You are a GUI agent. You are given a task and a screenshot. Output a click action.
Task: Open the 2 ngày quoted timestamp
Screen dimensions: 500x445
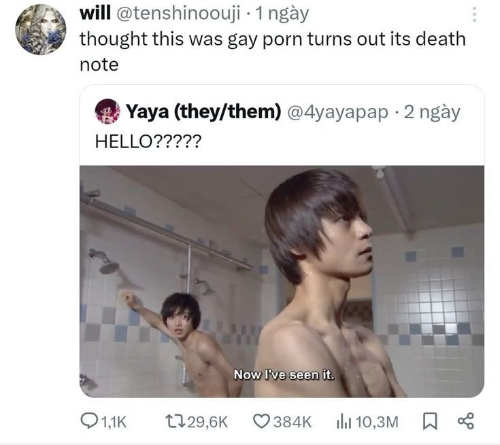[432, 113]
